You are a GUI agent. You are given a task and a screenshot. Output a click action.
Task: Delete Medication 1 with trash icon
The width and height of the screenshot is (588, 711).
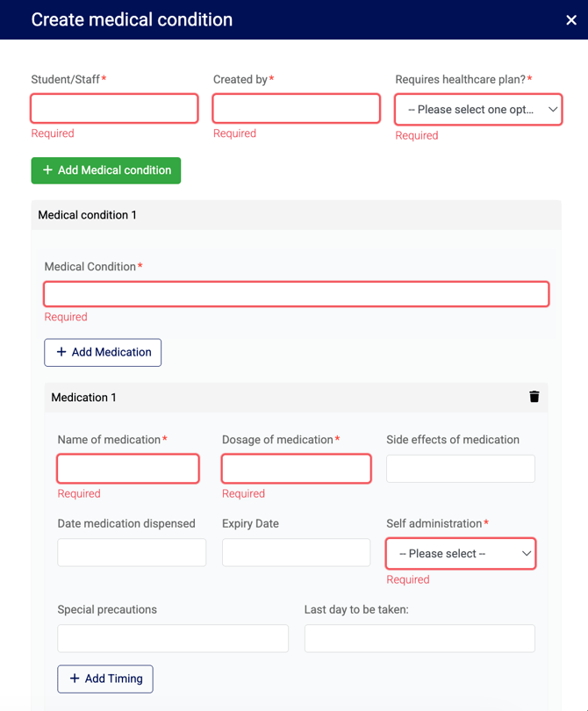[534, 397]
